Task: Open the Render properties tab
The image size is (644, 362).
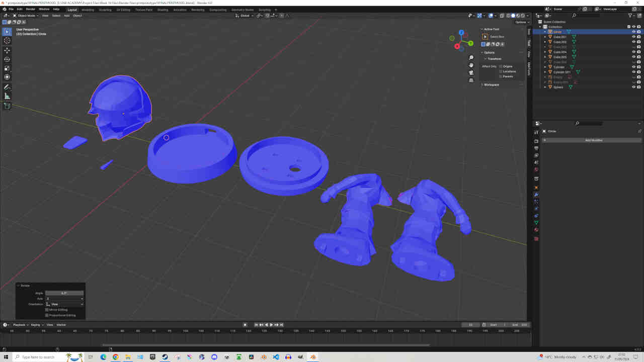Action: click(536, 141)
